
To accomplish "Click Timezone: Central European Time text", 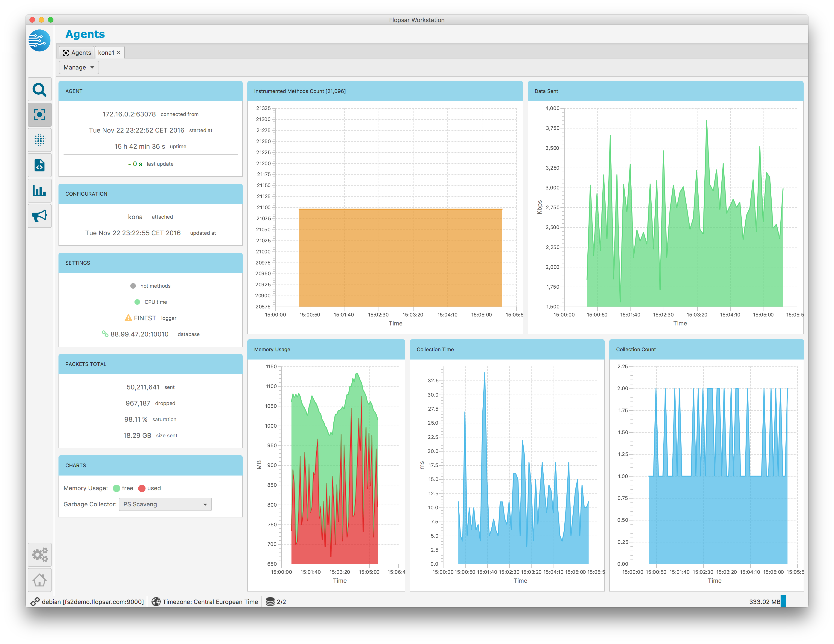I will (x=210, y=602).
